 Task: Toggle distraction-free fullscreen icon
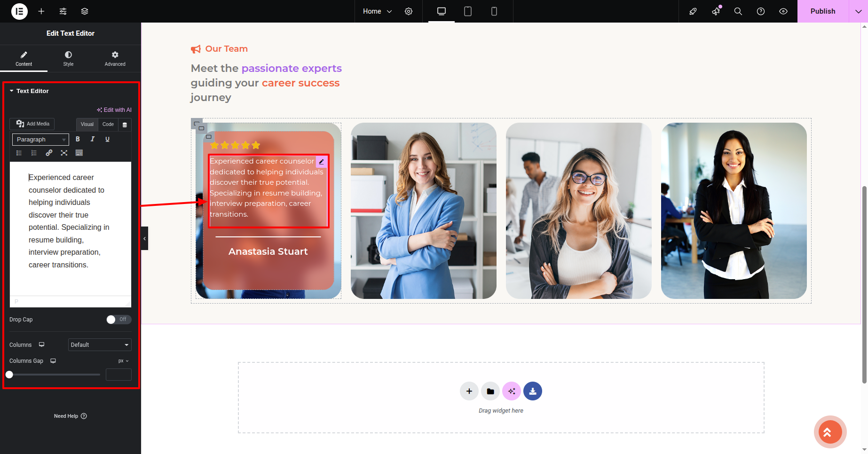[64, 153]
